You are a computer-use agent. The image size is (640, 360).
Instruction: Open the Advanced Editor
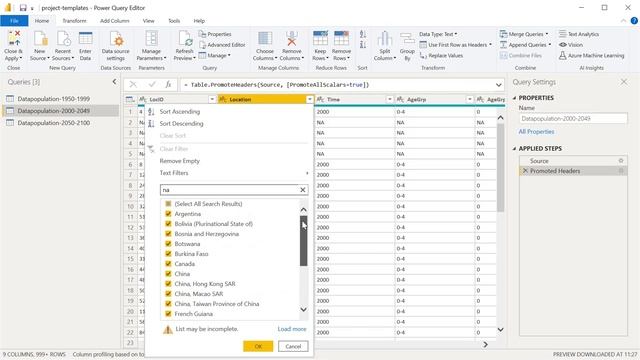[222, 45]
